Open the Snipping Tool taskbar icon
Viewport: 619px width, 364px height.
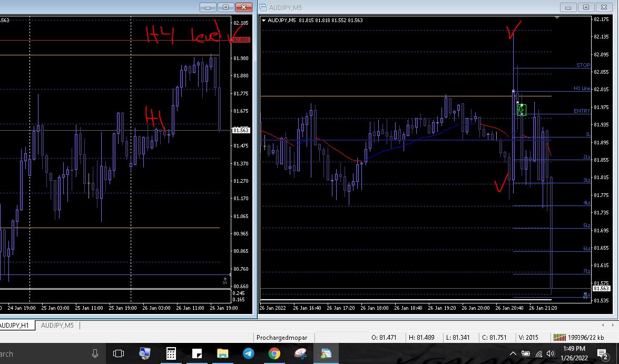(300, 353)
